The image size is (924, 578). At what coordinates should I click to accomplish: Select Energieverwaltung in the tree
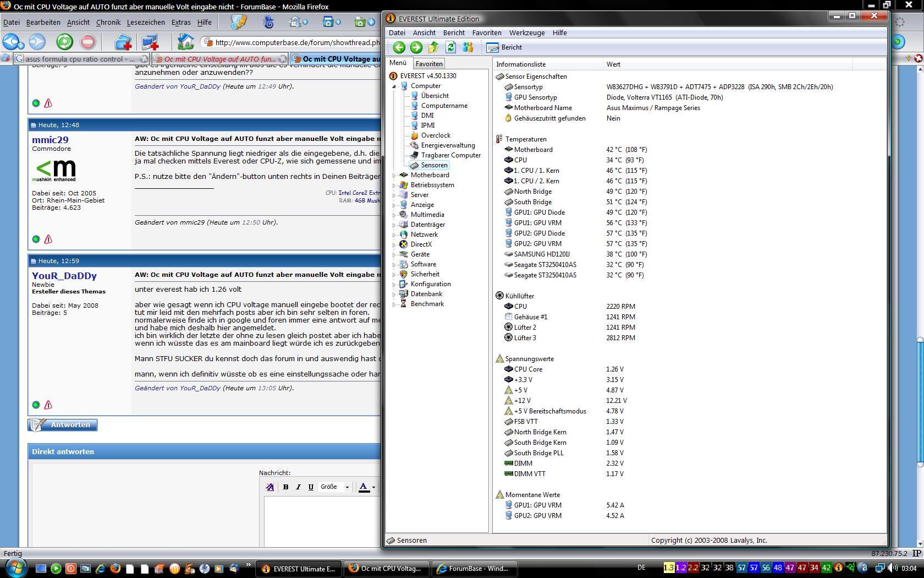[448, 145]
